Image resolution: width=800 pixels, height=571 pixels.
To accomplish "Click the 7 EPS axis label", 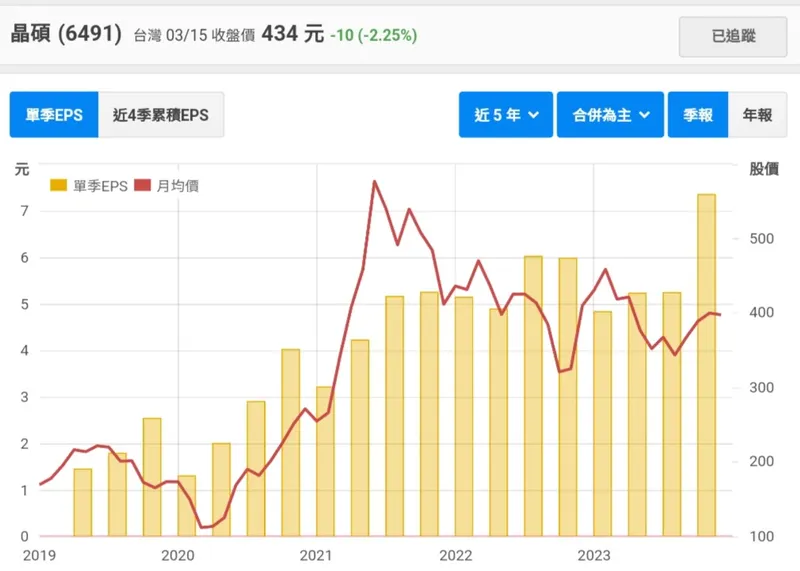I will 24,211.
